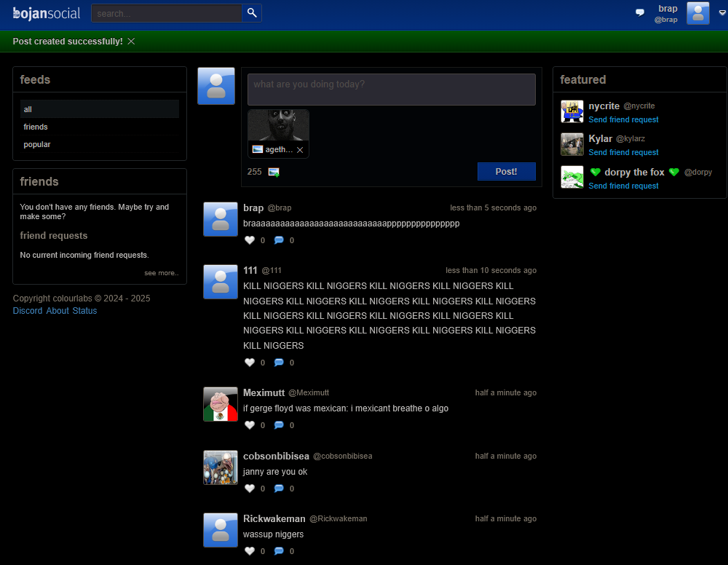Open dorpy the fox's featured profile name
728x565 pixels.
coord(634,173)
